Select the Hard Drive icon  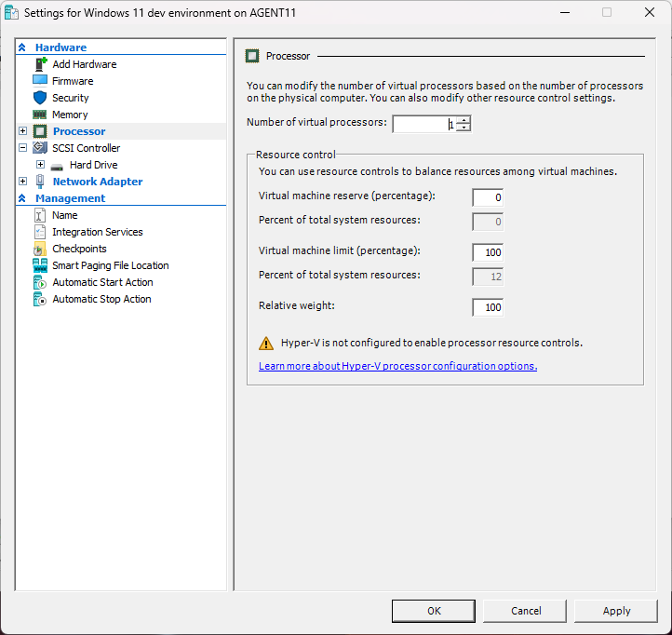57,165
